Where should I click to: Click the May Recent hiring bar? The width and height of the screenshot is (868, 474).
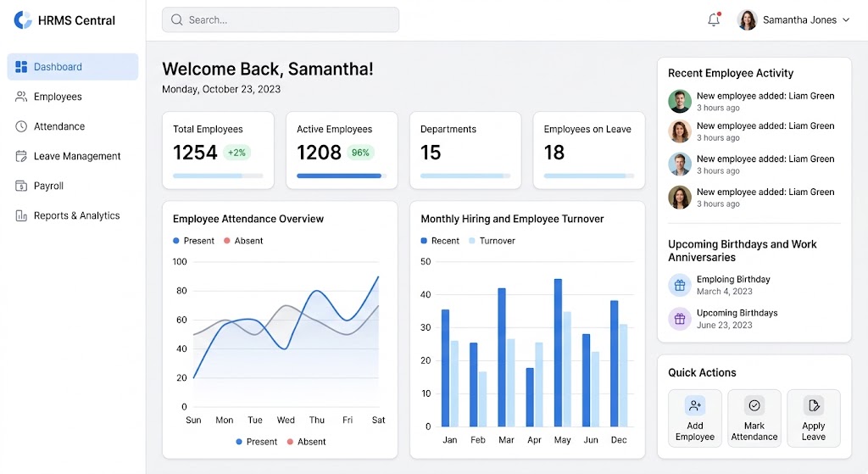coord(558,353)
